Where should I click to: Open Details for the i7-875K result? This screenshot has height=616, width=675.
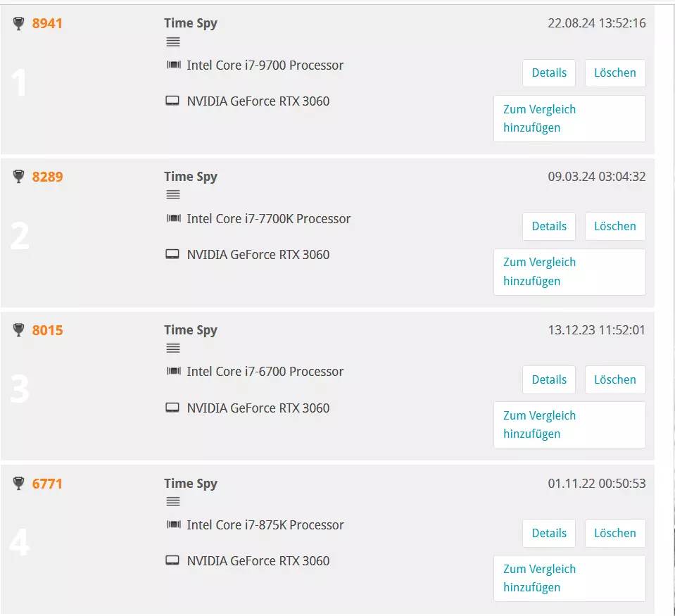tap(549, 534)
